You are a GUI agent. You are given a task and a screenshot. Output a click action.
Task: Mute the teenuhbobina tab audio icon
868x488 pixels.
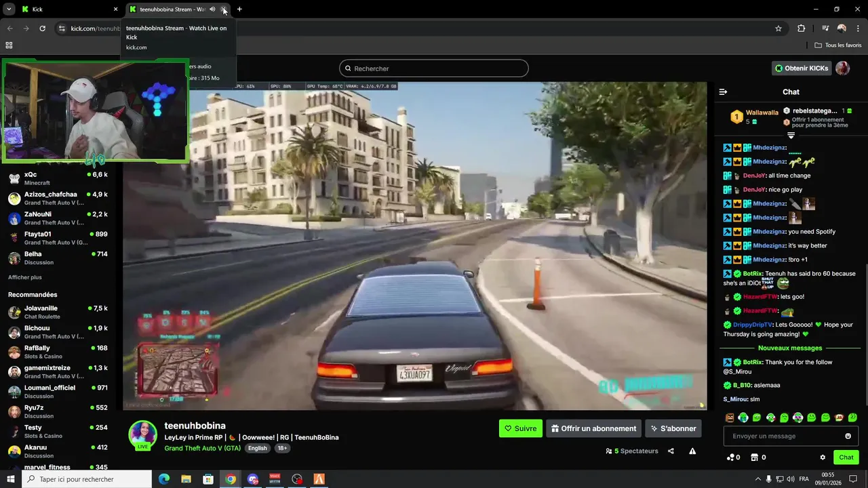212,9
